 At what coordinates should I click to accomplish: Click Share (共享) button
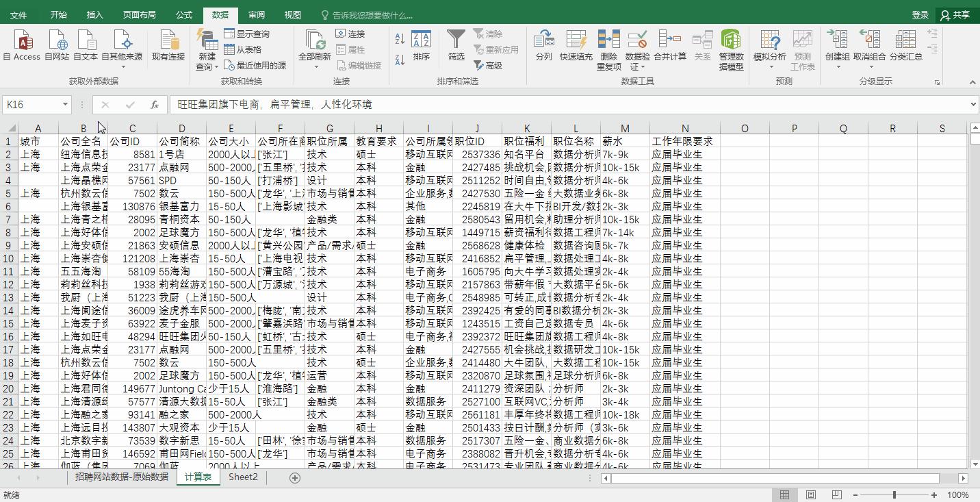tap(956, 14)
